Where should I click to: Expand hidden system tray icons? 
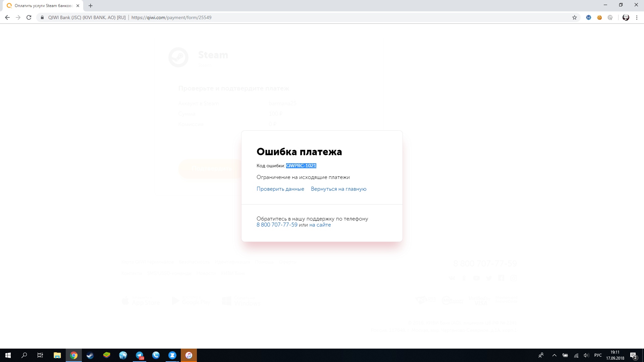tap(554, 355)
